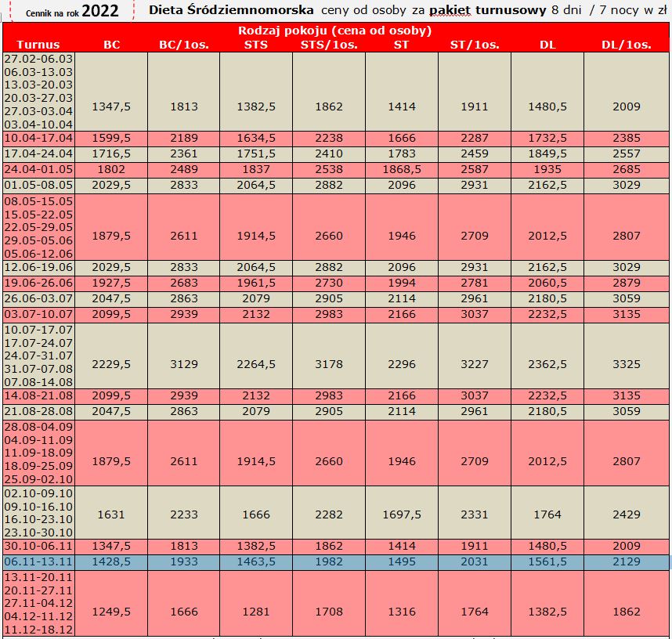The image size is (672, 639).
Task: Click ST/1os. price 2459 in row 17.04-24.04
Action: pyautogui.click(x=475, y=153)
